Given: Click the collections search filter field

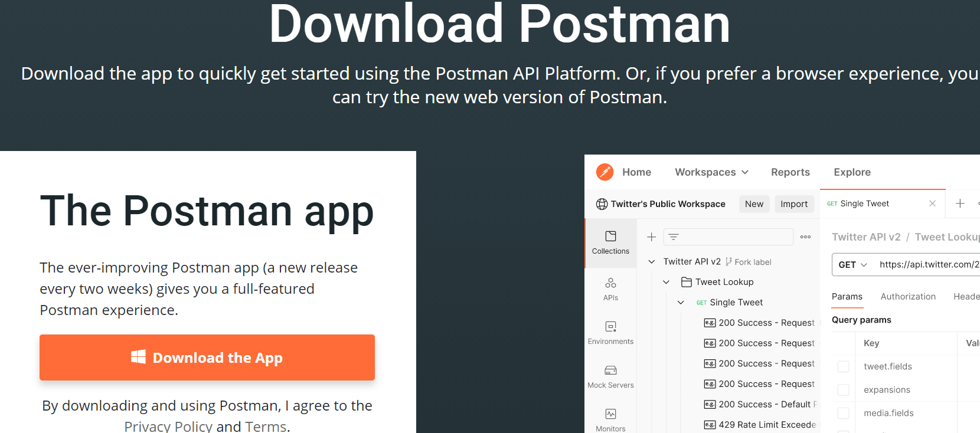Looking at the screenshot, I should coord(728,237).
